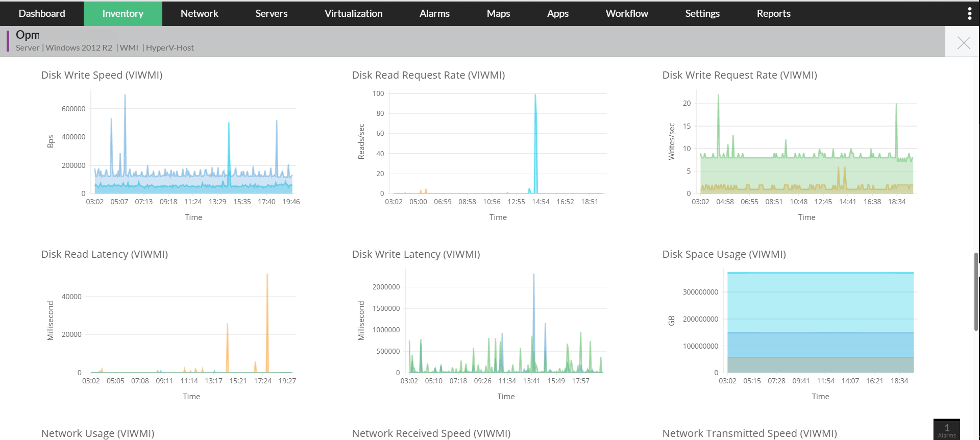Click the Disk Write Request Rate title
This screenshot has width=980, height=440.
pos(740,75)
